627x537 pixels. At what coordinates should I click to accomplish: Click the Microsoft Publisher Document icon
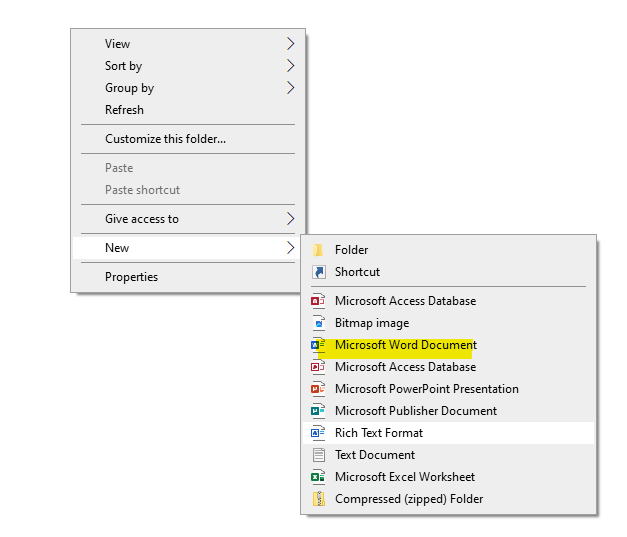click(x=318, y=411)
